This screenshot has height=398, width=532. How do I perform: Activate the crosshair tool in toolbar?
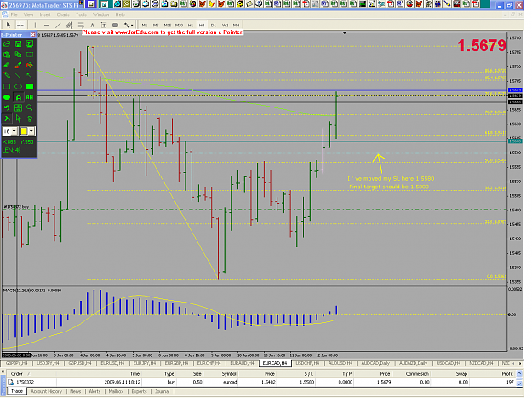click(20, 25)
